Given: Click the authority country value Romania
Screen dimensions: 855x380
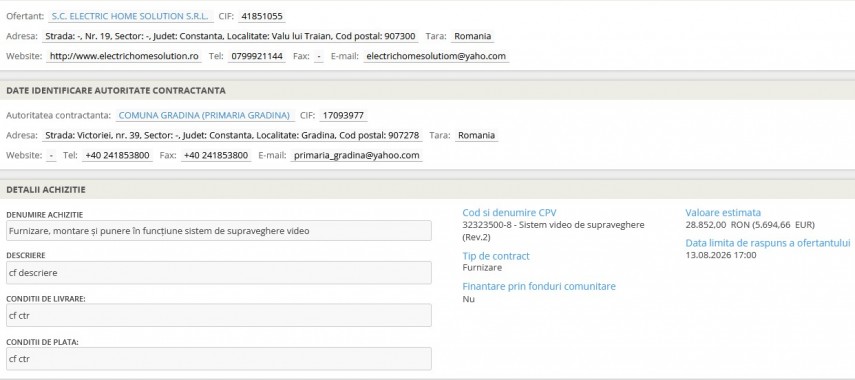Looking at the screenshot, I should tap(477, 135).
